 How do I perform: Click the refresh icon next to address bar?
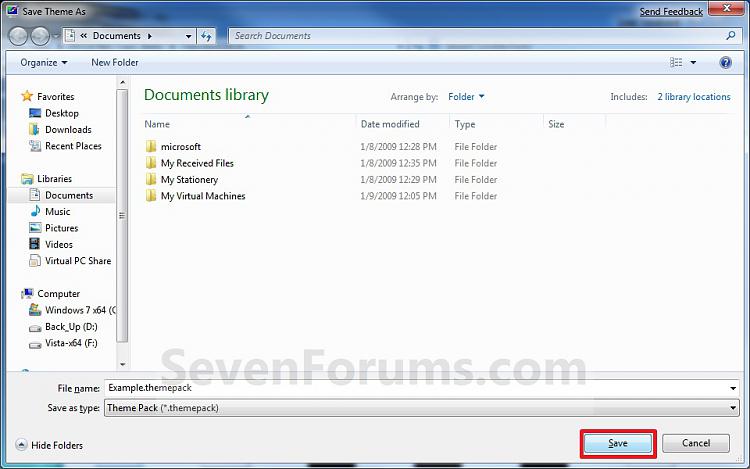pos(206,36)
